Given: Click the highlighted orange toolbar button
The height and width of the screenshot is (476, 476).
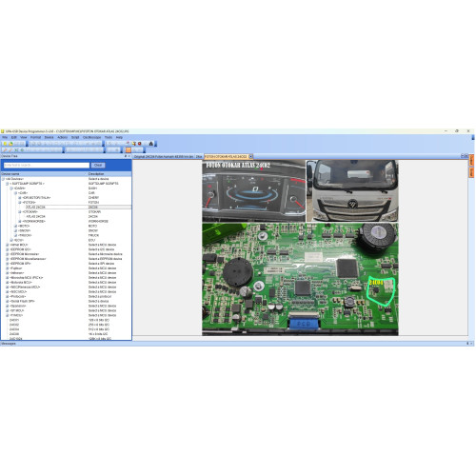Looking at the screenshot, I should click(129, 149).
